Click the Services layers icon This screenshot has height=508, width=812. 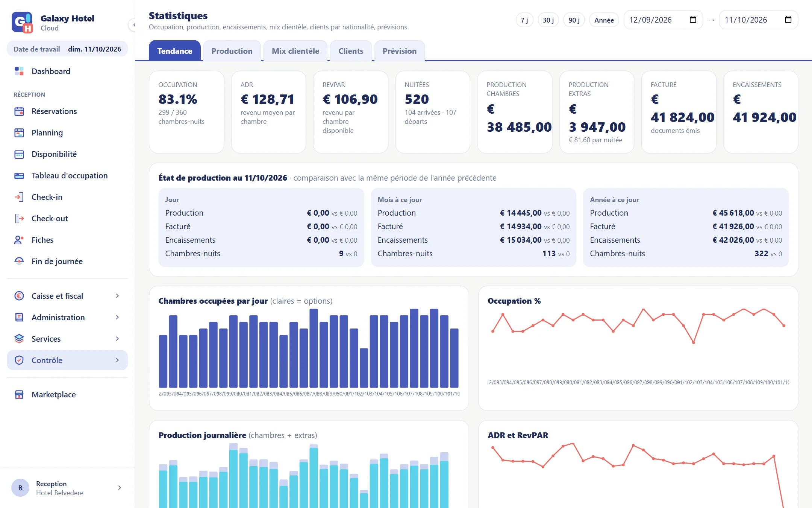click(19, 339)
